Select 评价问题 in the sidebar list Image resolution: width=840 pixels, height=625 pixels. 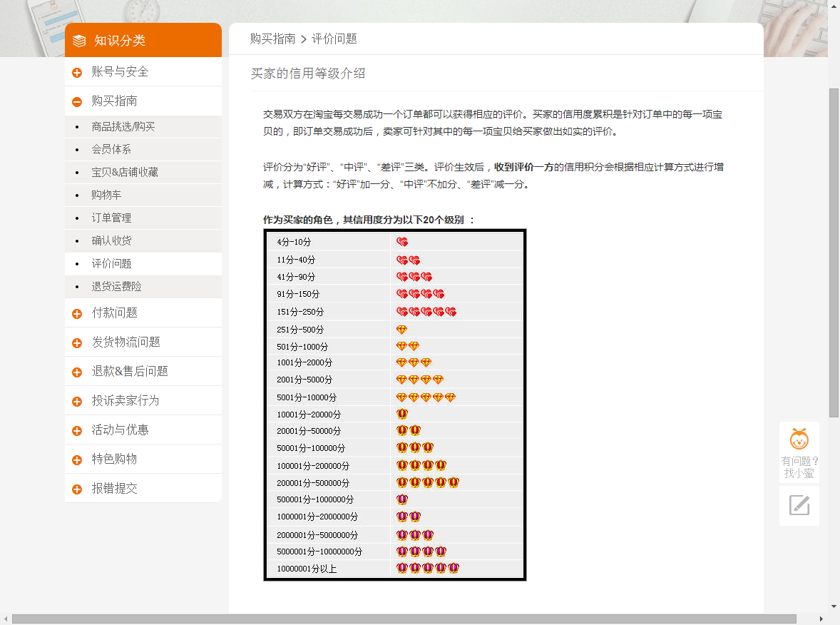(x=111, y=264)
